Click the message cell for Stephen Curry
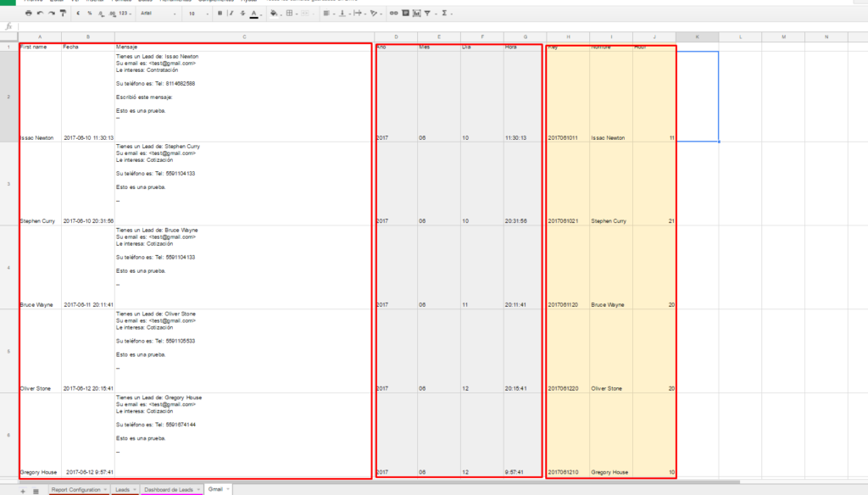The image size is (868, 495). pyautogui.click(x=244, y=184)
